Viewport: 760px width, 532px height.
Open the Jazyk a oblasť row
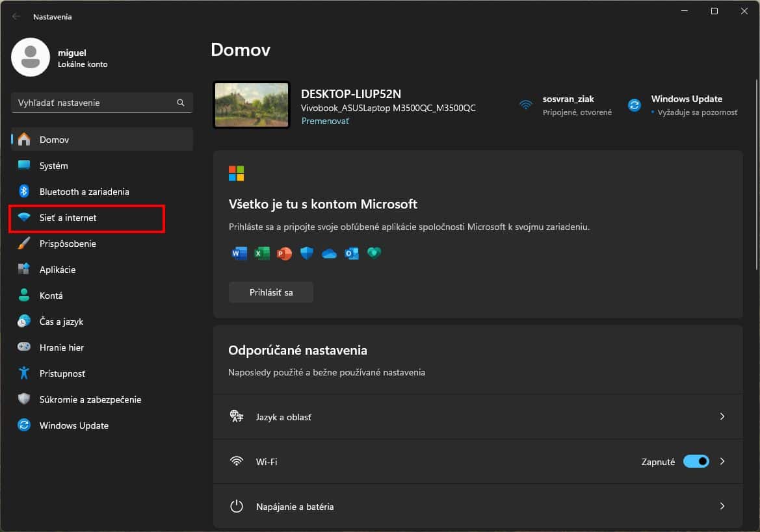coord(478,417)
